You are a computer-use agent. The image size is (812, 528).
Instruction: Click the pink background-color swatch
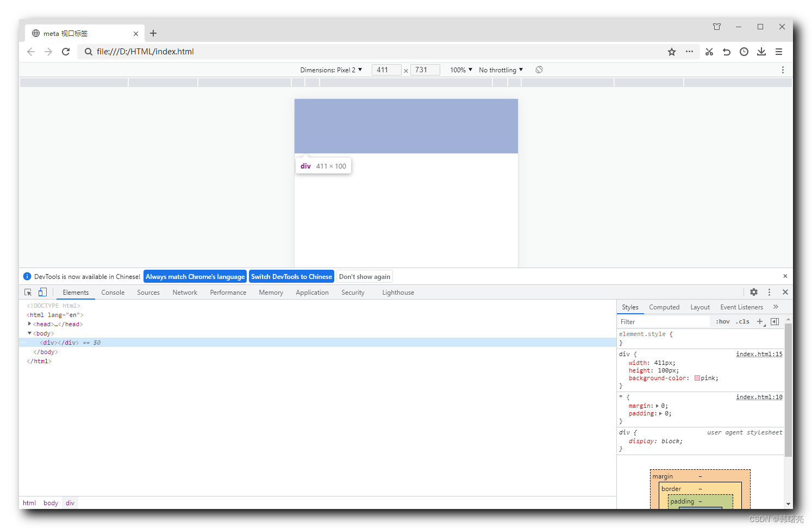pos(697,378)
